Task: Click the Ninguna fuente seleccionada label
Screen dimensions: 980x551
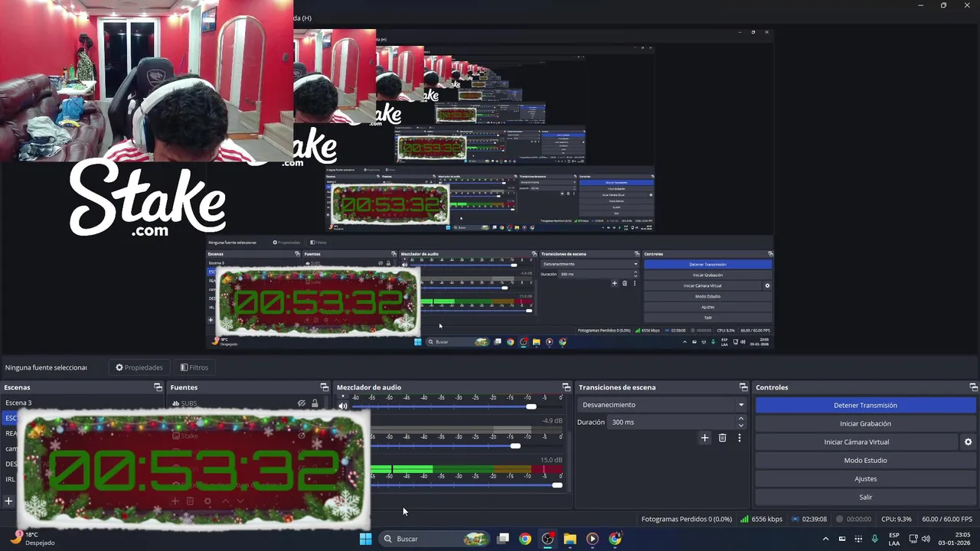Action: coord(46,367)
